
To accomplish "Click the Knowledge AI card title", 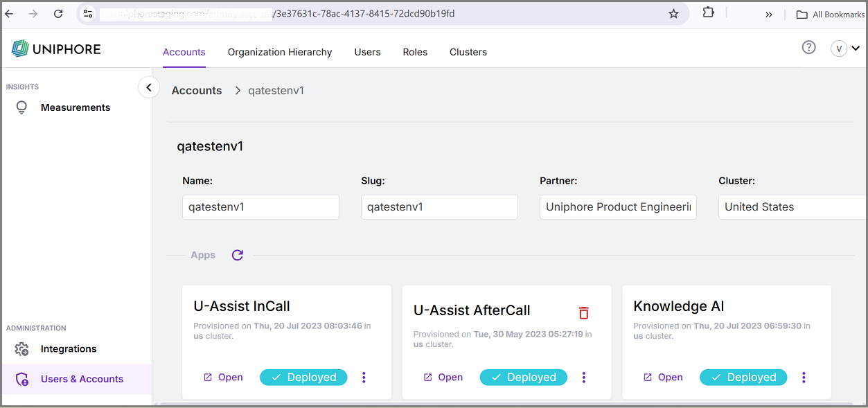I will click(679, 306).
